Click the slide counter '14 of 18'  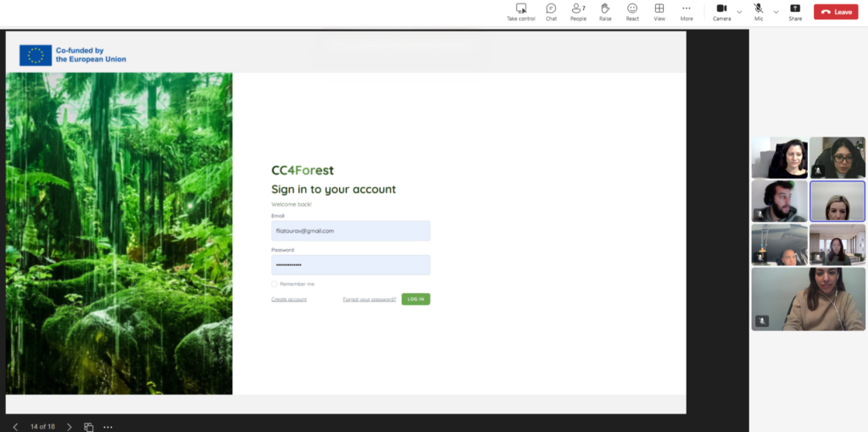tap(42, 426)
